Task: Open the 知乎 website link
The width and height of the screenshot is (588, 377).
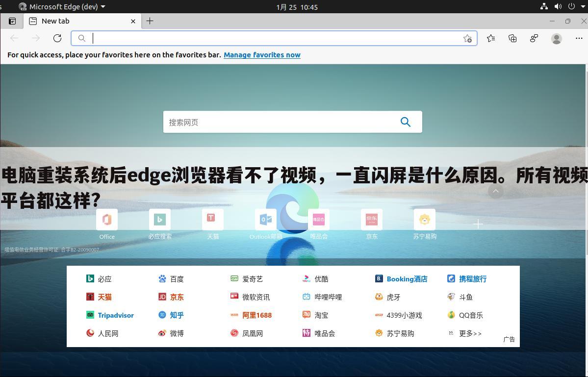Action: pos(176,315)
